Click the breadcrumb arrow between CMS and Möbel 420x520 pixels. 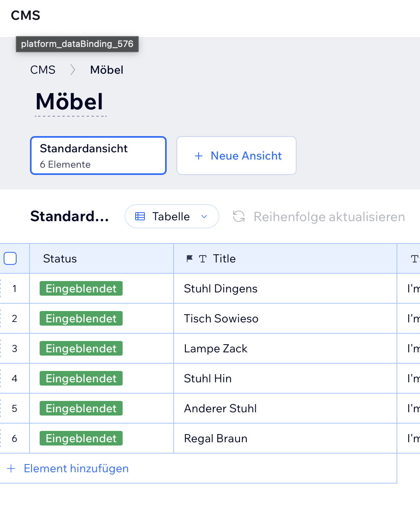click(73, 70)
